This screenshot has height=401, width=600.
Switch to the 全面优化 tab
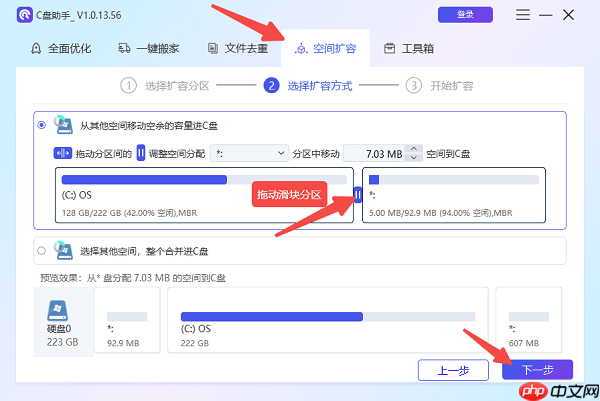click(x=61, y=49)
